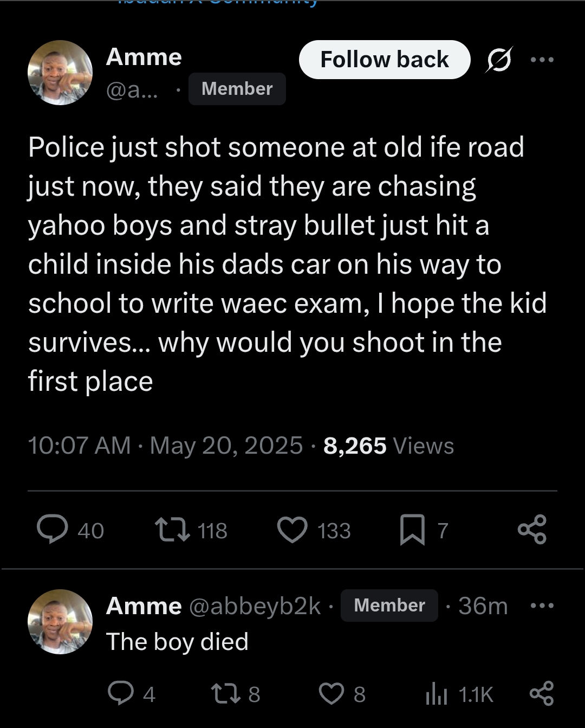View analytics for reply with 1.1K views
This screenshot has width=585, height=728.
click(437, 693)
